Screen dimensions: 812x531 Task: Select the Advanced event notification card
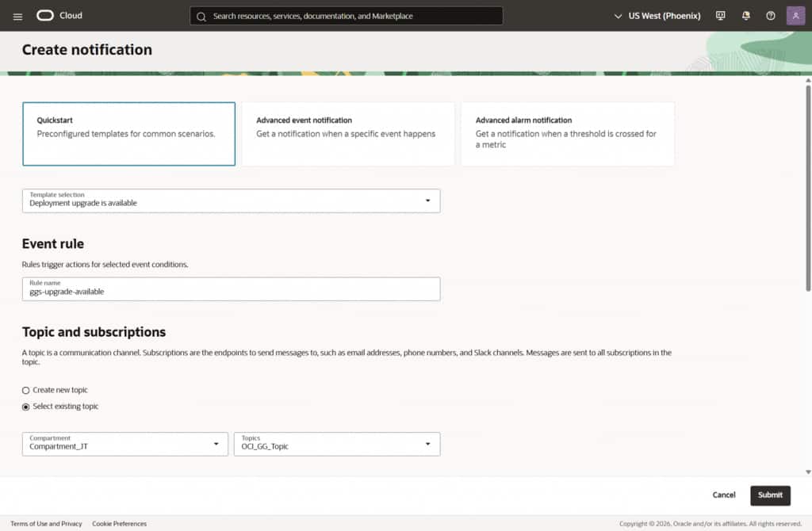(348, 134)
